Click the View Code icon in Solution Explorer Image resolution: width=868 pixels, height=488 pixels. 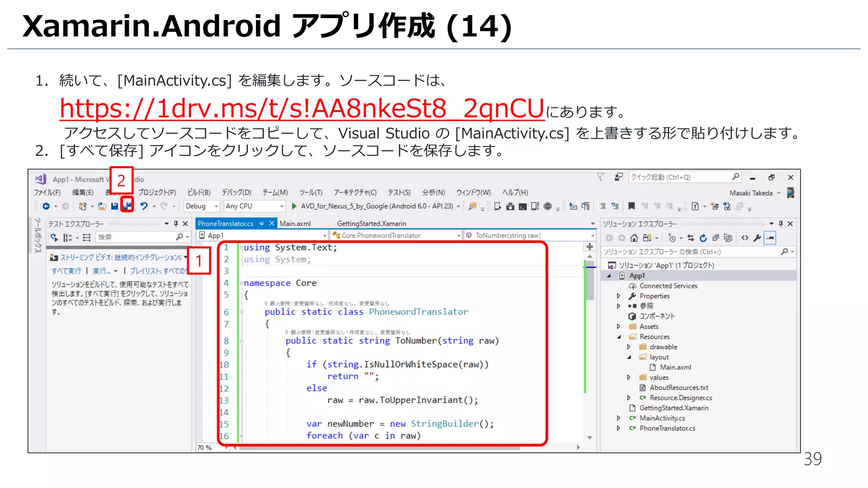(745, 238)
